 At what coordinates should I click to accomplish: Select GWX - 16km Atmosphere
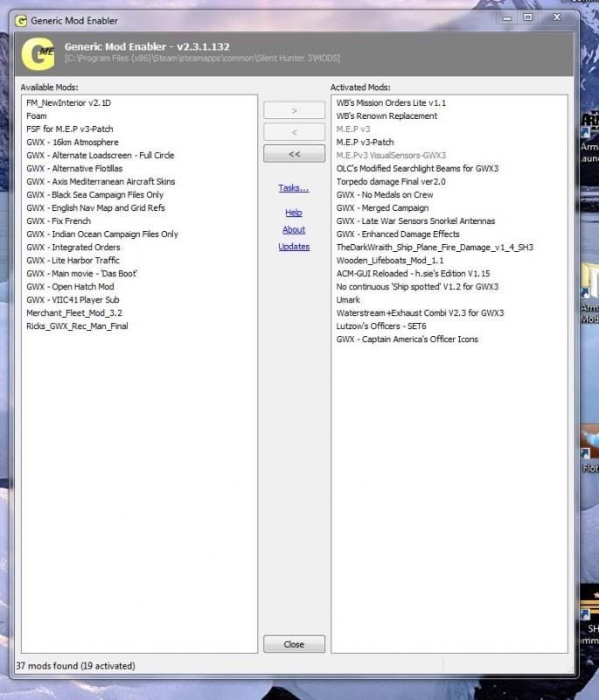coord(73,142)
